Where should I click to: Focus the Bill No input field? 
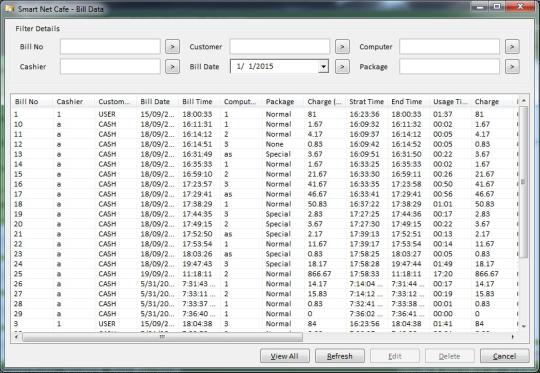coord(110,46)
